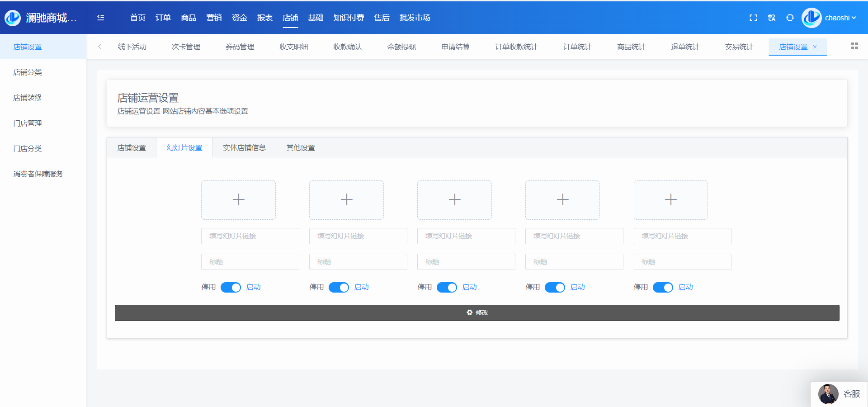Click the refresh icon in top bar
Image resolution: width=868 pixels, height=407 pixels.
790,18
